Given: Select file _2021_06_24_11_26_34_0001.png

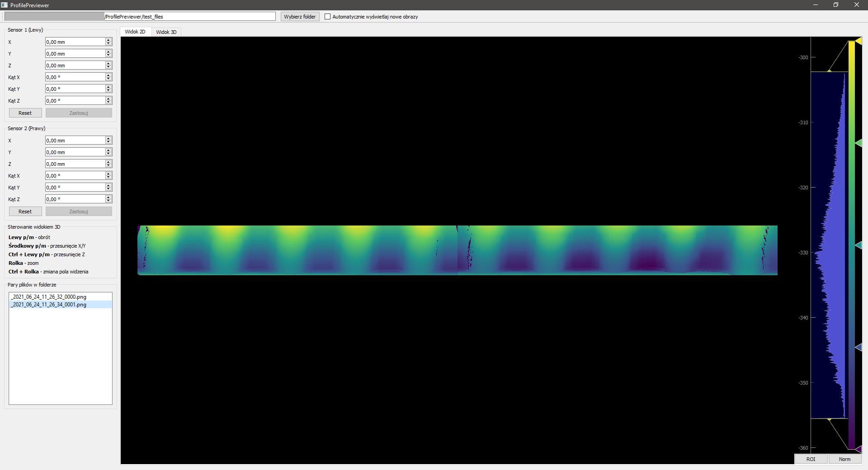Looking at the screenshot, I should pyautogui.click(x=61, y=305).
